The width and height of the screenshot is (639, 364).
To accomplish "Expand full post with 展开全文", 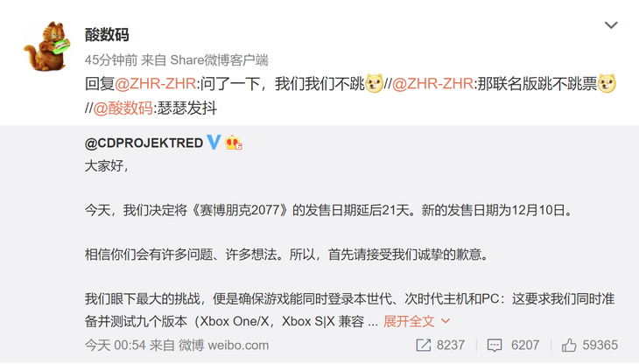I will pyautogui.click(x=409, y=321).
